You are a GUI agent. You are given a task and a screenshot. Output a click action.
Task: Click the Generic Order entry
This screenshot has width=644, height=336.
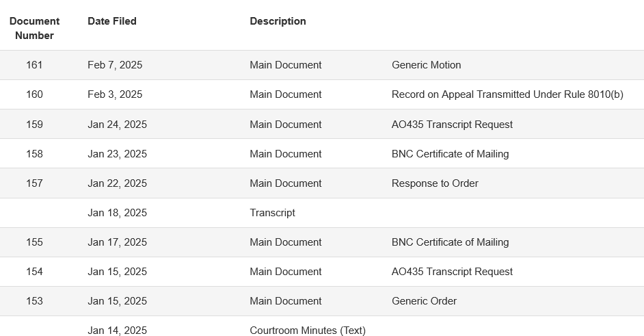coord(425,301)
